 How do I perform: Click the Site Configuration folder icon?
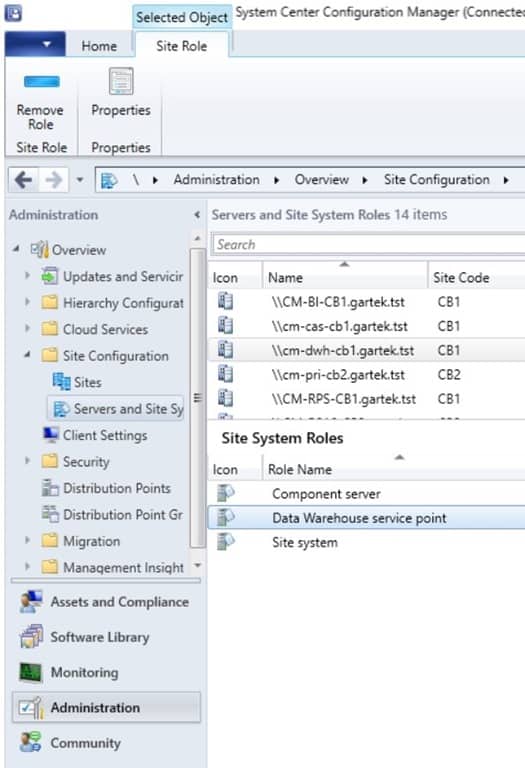click(x=50, y=356)
